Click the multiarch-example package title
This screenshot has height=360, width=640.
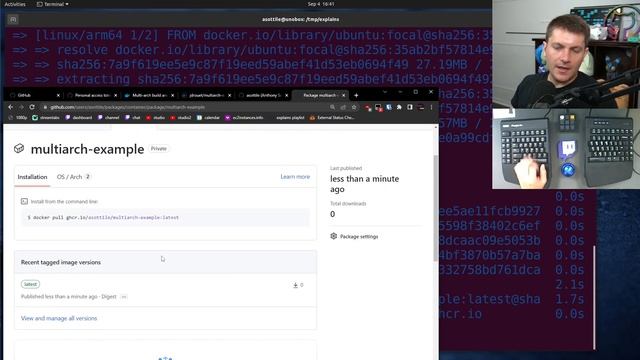point(87,149)
